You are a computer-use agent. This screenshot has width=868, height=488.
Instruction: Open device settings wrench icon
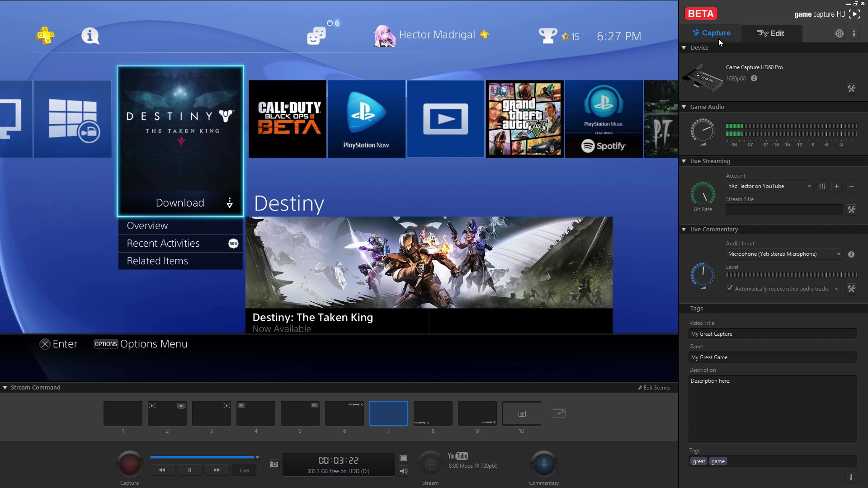851,89
